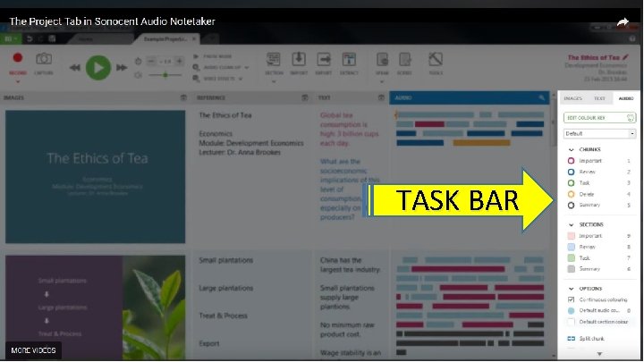Choose the green Task section colour
This screenshot has height=362, width=644.
(x=571, y=258)
